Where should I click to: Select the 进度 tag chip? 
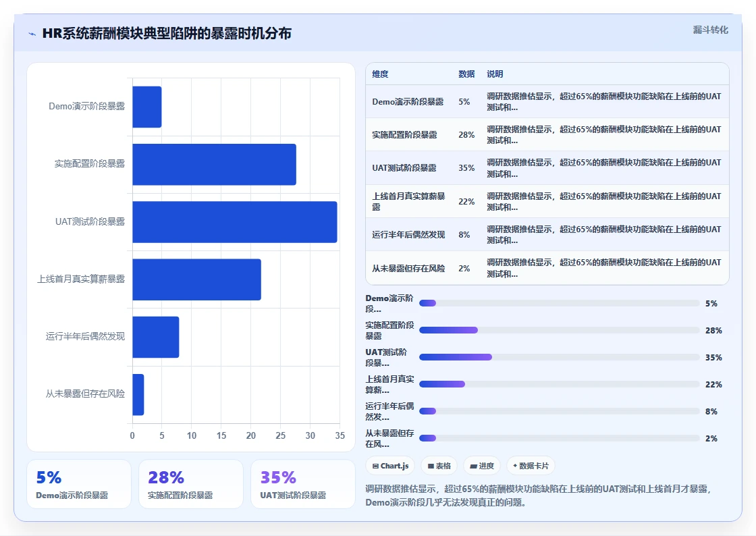click(x=482, y=466)
